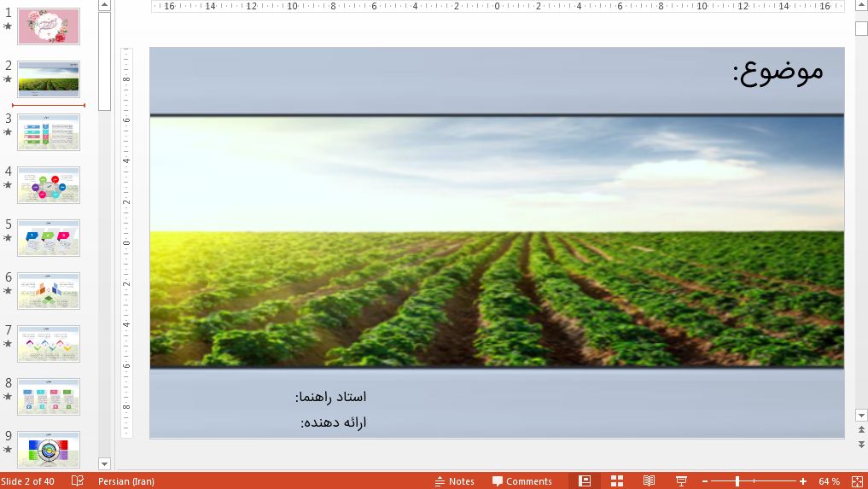This screenshot has height=489, width=868.
Task: Click the thumbnail pane scroll up arrow
Action: pos(104,5)
